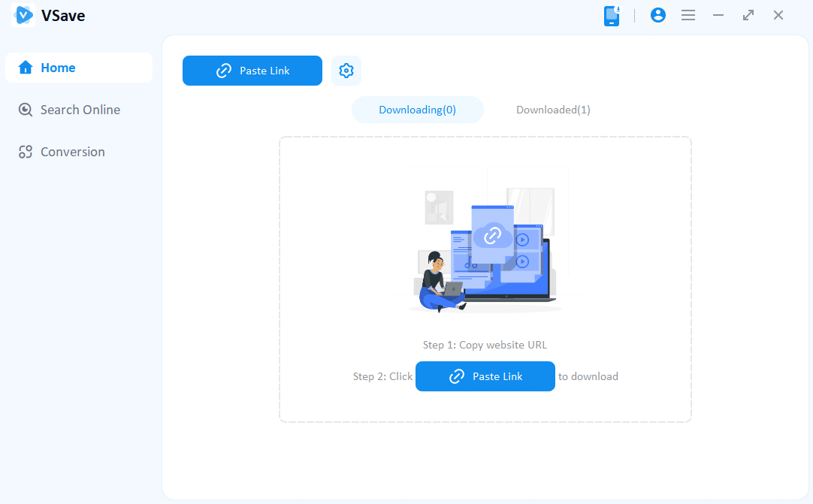Open Search Online in the sidebar
The height and width of the screenshot is (504, 813).
(79, 110)
